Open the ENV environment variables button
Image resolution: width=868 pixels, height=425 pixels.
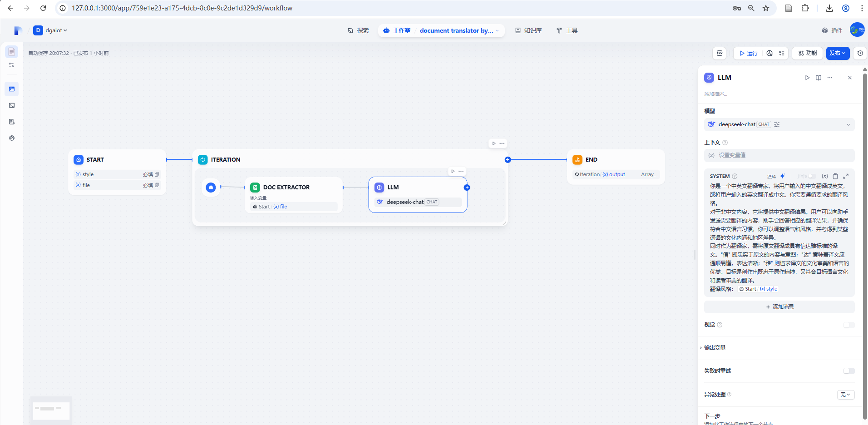pyautogui.click(x=720, y=53)
